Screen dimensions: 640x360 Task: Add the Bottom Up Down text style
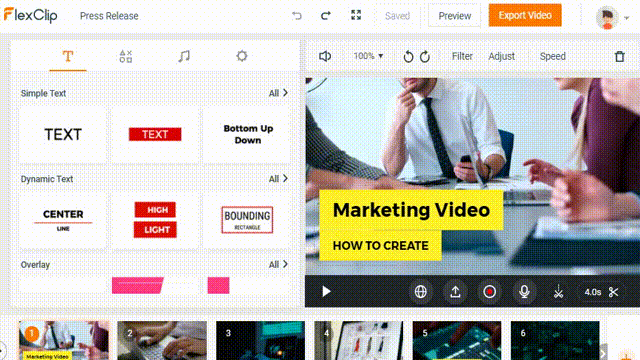[247, 135]
